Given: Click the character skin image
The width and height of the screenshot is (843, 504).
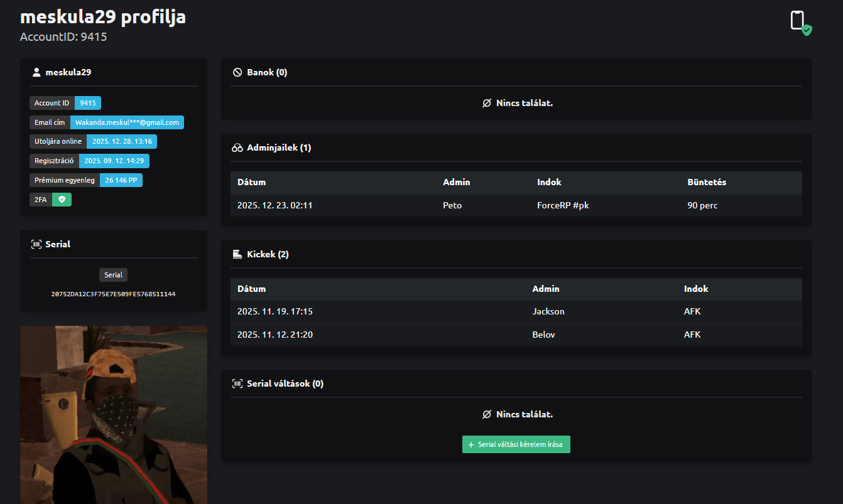Looking at the screenshot, I should tap(113, 414).
